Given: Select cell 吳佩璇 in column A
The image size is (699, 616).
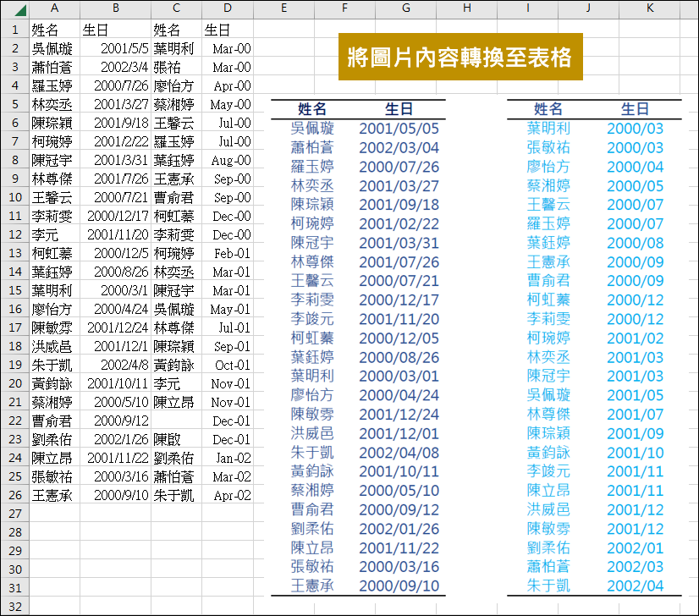Looking at the screenshot, I should 54,48.
